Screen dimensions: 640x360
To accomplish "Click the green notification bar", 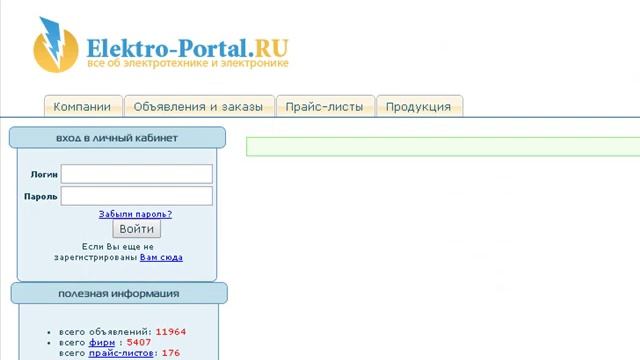I will click(x=443, y=147).
